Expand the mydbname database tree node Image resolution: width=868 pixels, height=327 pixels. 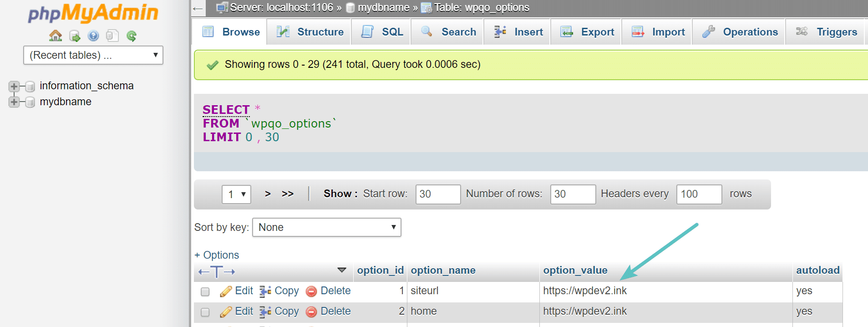(14, 102)
